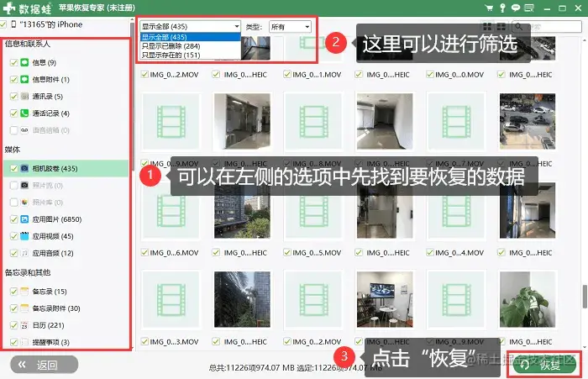Click the clapperboard icon for 应用视频
Viewport: 588px width, 379px height.
[24, 235]
